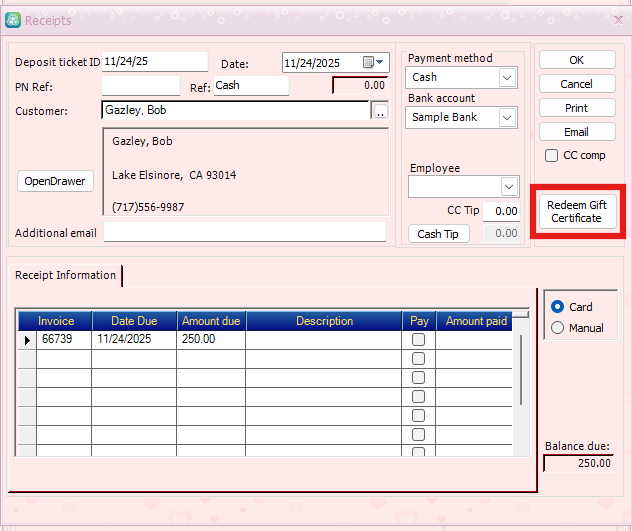The width and height of the screenshot is (632, 531).
Task: Select the Manual radio option
Action: click(x=558, y=328)
